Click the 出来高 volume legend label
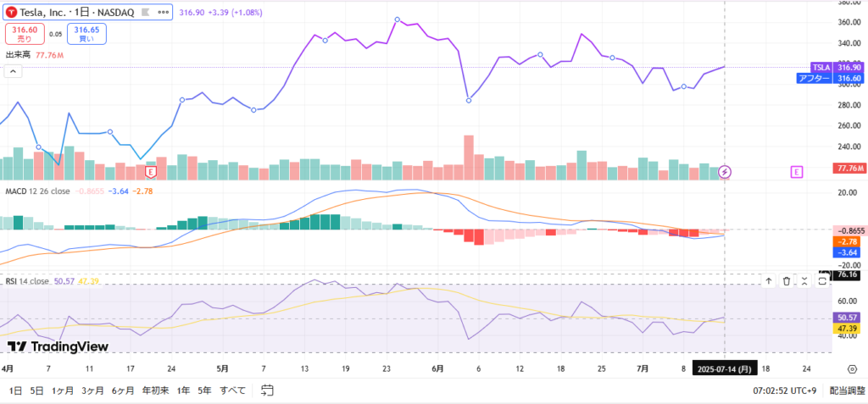The image size is (868, 404). click(19, 55)
